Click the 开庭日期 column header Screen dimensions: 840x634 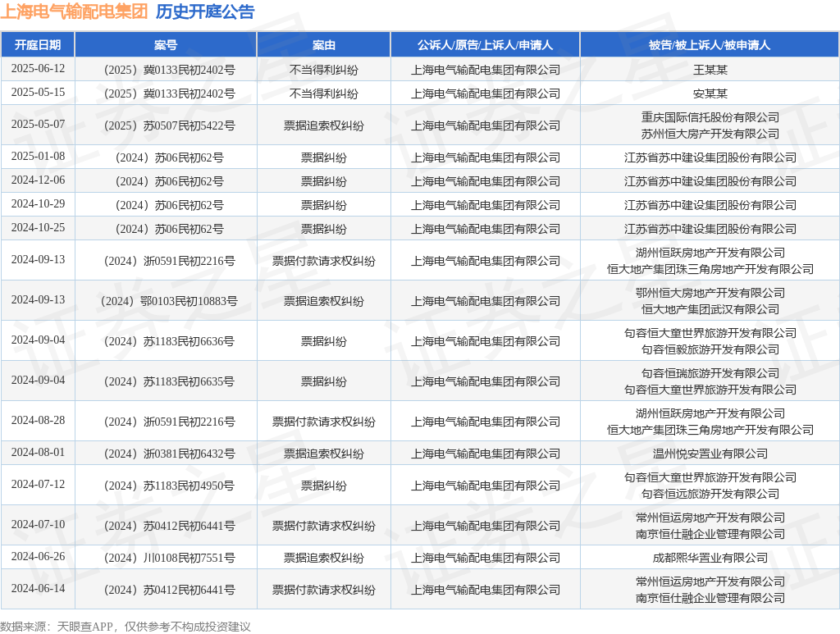coord(38,45)
